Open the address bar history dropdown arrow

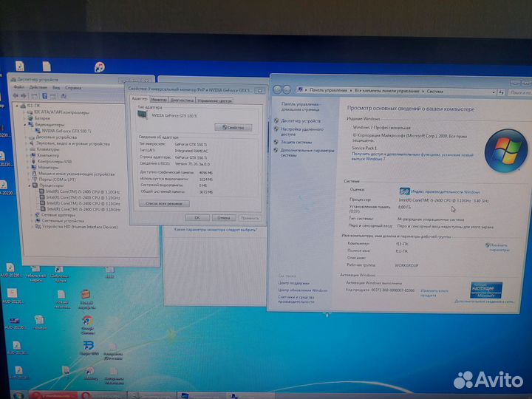pyautogui.click(x=494, y=92)
